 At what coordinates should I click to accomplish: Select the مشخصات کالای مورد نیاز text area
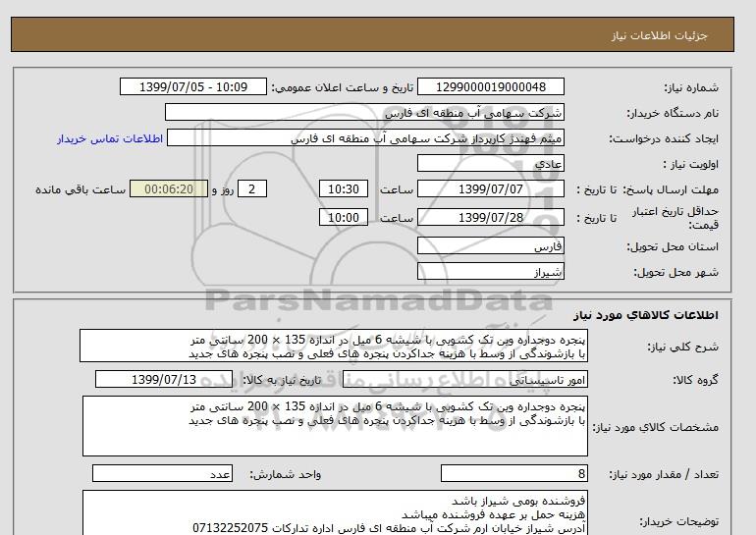pos(335,426)
